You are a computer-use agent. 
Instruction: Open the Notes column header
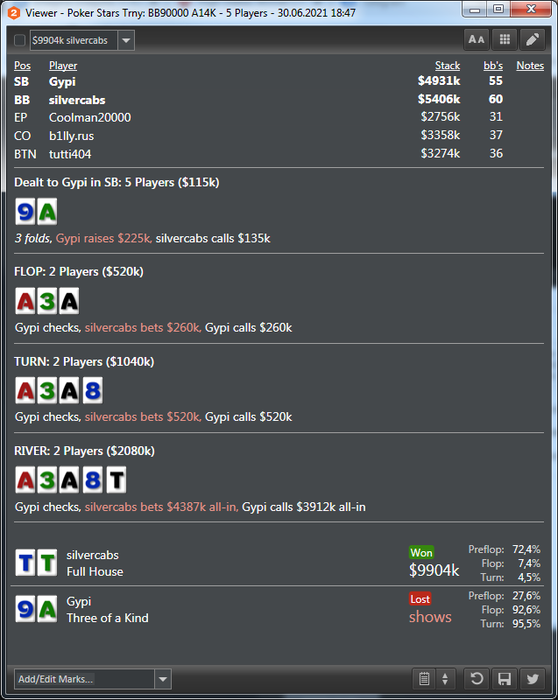click(530, 66)
